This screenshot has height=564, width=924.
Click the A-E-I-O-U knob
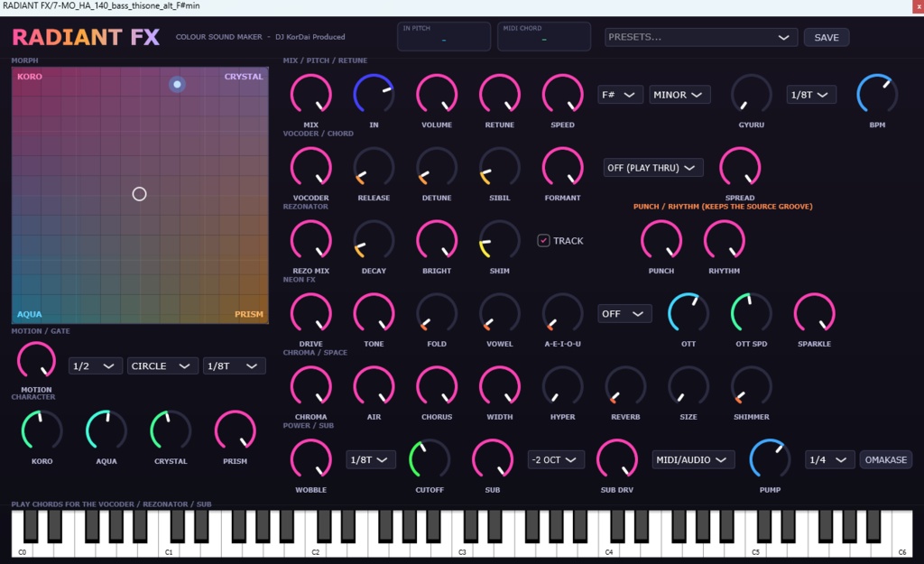coord(563,313)
